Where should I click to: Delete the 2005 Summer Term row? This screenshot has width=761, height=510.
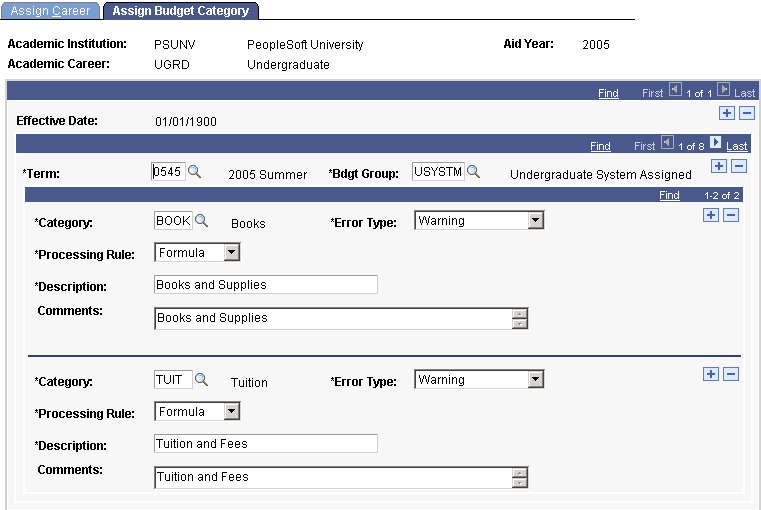pyautogui.click(x=739, y=166)
